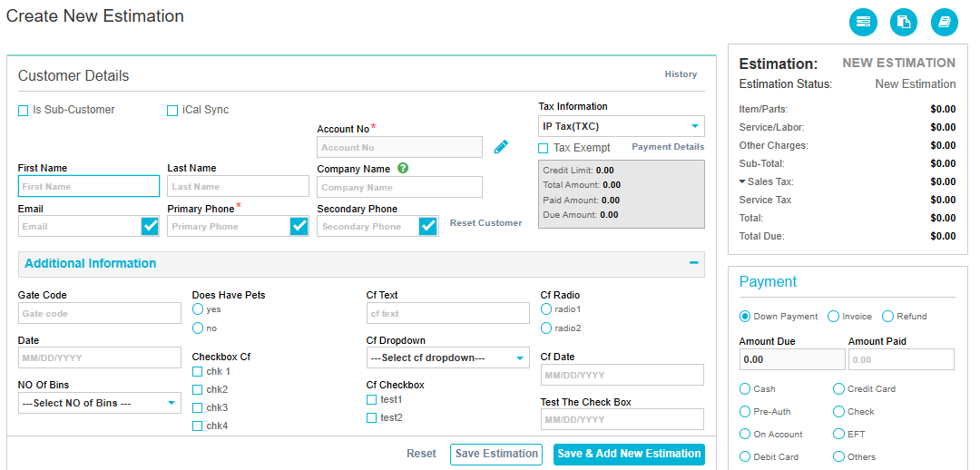Click the Save Estimation button
This screenshot has width=980, height=470.
(495, 455)
